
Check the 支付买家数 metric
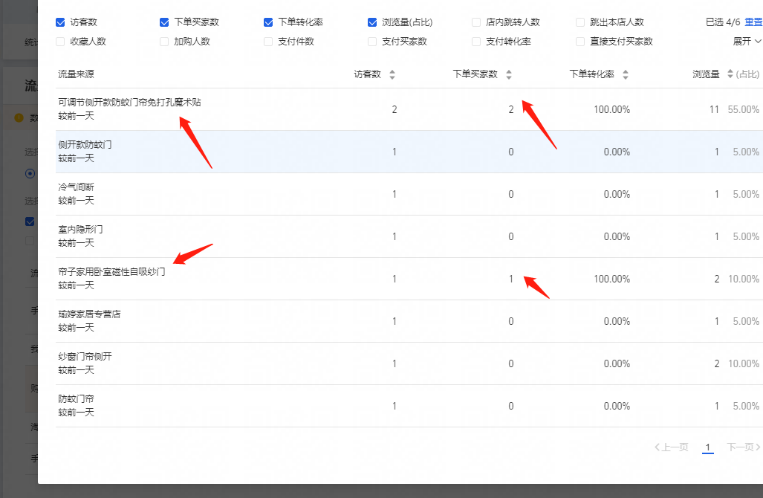[x=372, y=41]
